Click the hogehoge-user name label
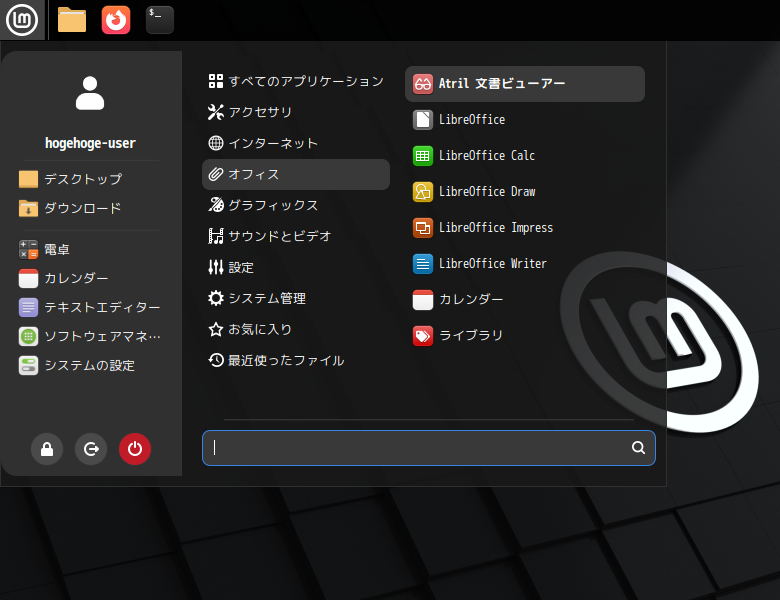The height and width of the screenshot is (600, 780). pyautogui.click(x=90, y=143)
